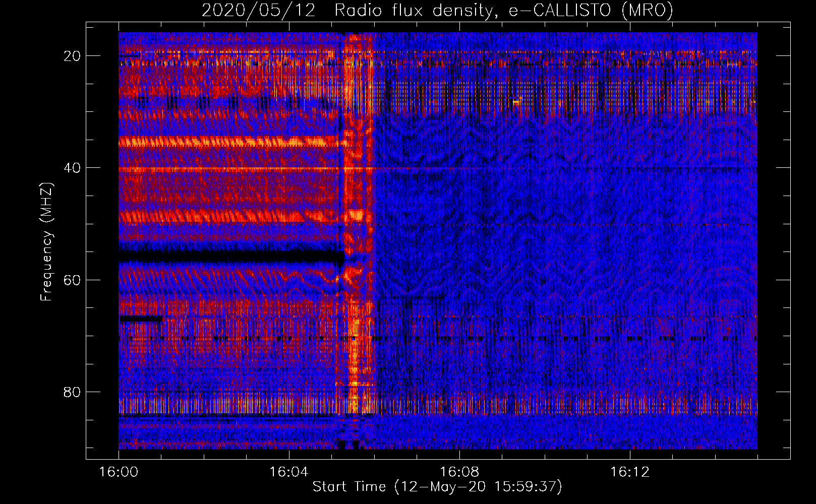Click the 16:00 time tick label
This screenshot has height=504, width=816.
point(119,472)
